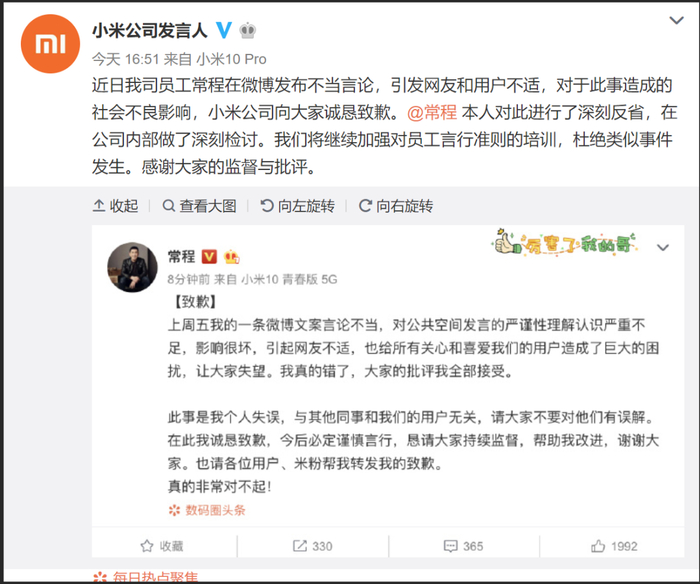Rotate image left with 向左旋转
Screen dimensions: 700x584
click(x=297, y=206)
